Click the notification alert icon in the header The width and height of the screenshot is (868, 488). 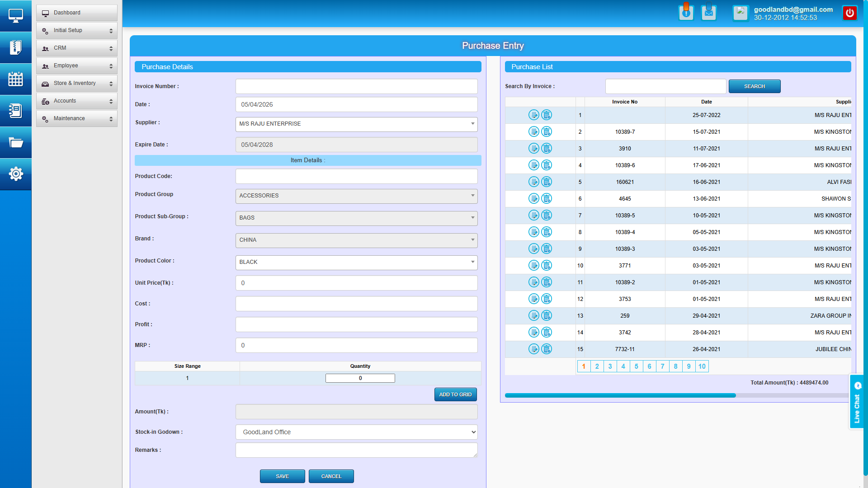686,13
